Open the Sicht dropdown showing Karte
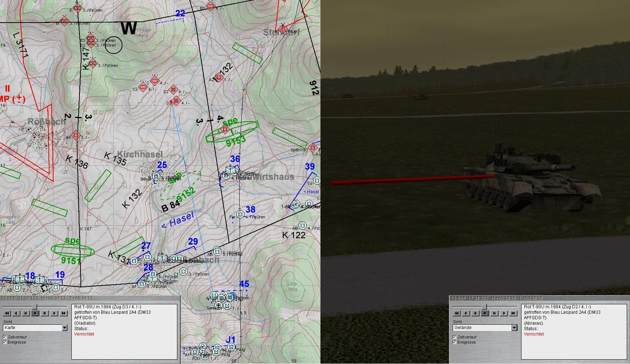The height and width of the screenshot is (364, 630). [x=64, y=328]
